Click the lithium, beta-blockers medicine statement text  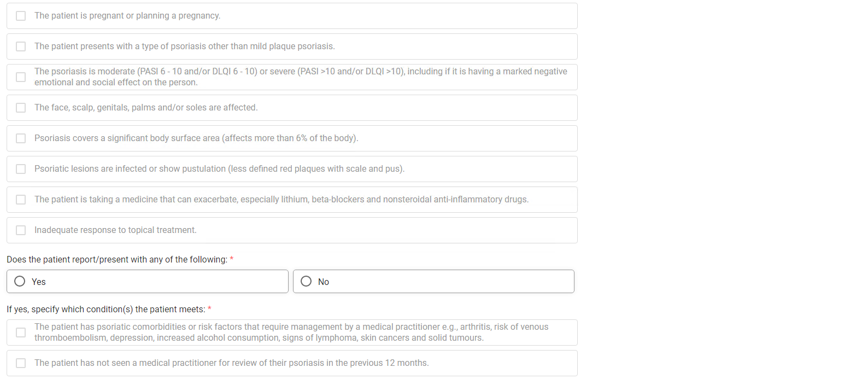click(x=281, y=200)
